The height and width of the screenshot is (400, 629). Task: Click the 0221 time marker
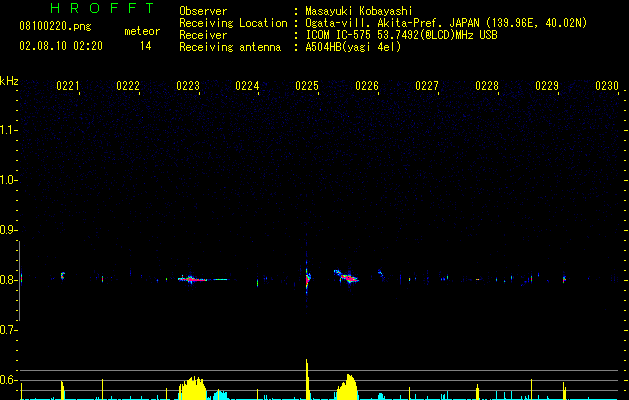(67, 86)
